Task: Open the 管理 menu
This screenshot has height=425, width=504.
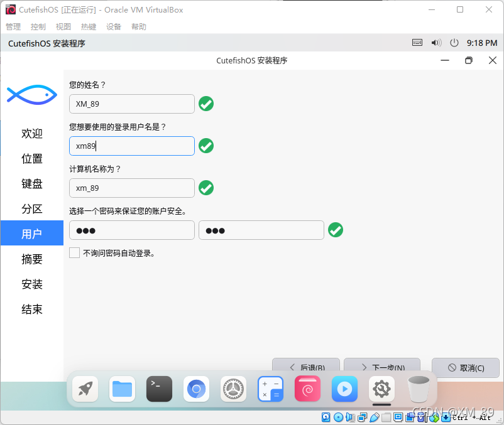Action: [13, 26]
